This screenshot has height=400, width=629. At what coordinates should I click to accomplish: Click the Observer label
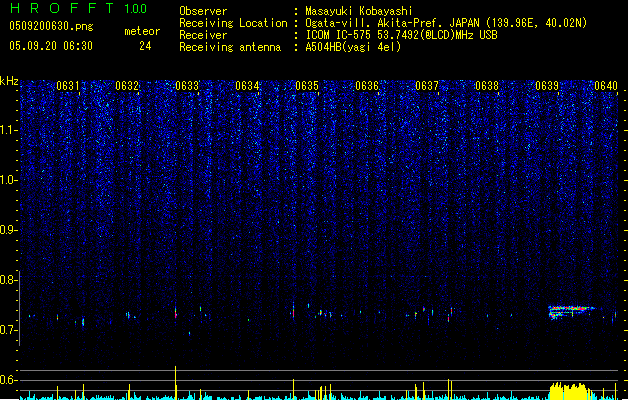[x=203, y=11]
